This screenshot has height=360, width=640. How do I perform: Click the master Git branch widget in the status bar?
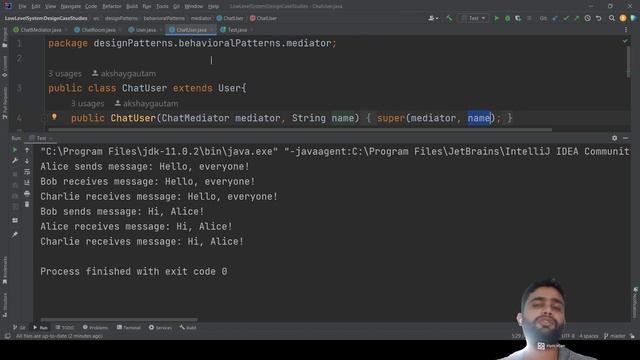coord(615,336)
